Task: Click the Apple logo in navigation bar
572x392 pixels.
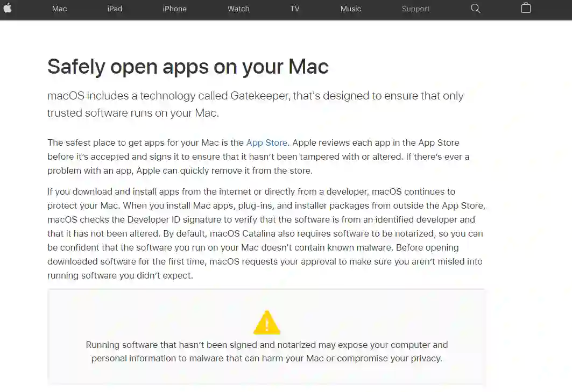Action: [8, 8]
